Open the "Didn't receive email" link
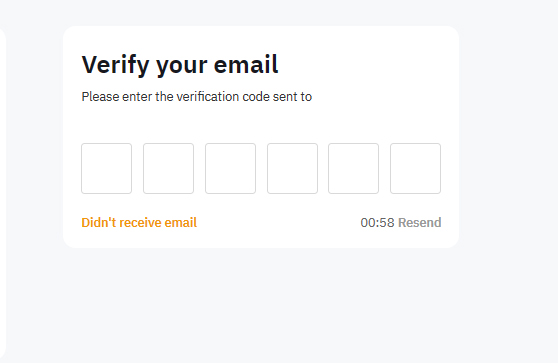This screenshot has height=363, width=558. 139,222
